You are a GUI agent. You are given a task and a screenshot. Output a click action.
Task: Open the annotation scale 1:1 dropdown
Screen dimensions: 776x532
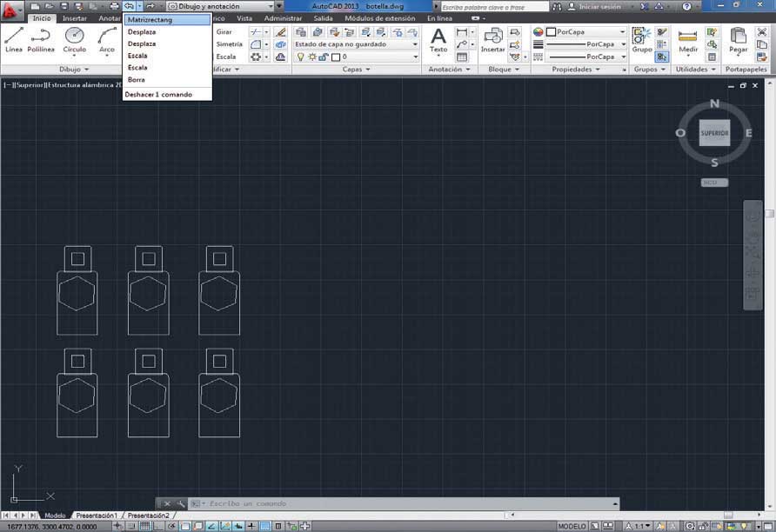[639, 527]
